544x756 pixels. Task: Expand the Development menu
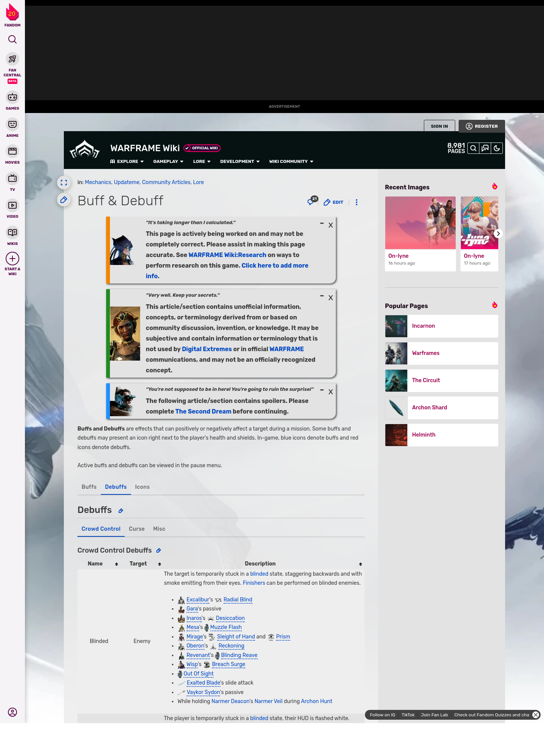click(240, 161)
